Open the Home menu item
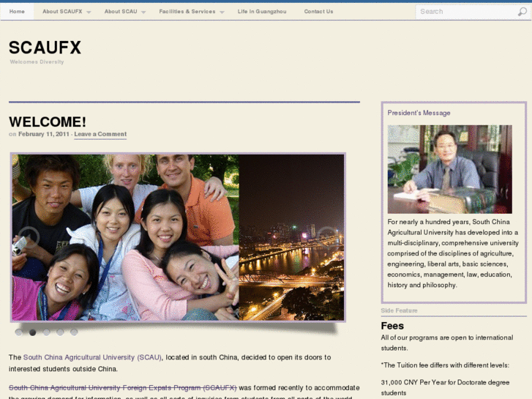 coord(17,12)
